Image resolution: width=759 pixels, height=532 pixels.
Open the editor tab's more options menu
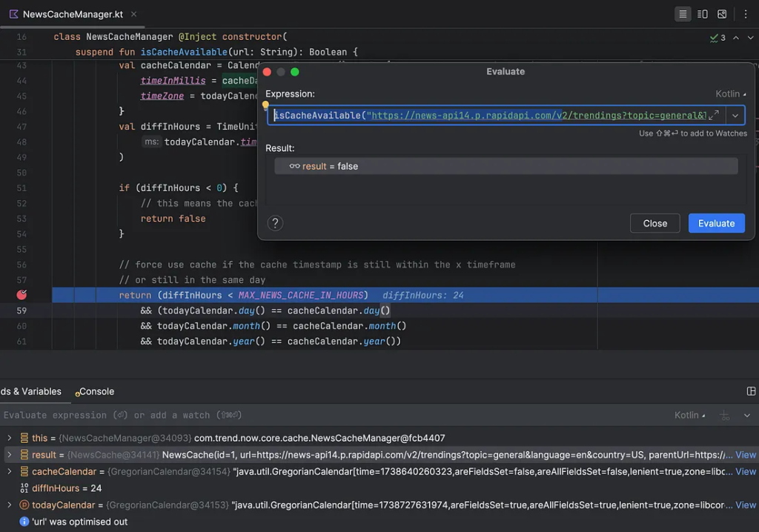pos(745,14)
